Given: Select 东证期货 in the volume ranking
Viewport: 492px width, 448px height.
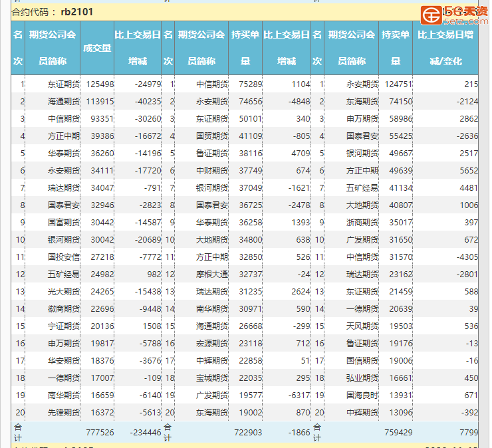Looking at the screenshot, I should tap(64, 84).
